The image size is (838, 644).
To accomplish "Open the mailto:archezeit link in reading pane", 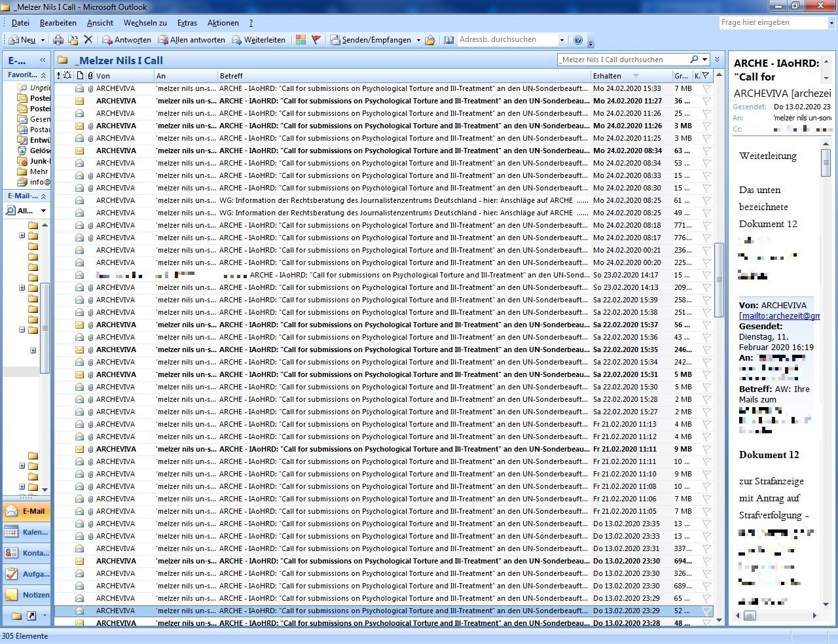I will (x=779, y=315).
